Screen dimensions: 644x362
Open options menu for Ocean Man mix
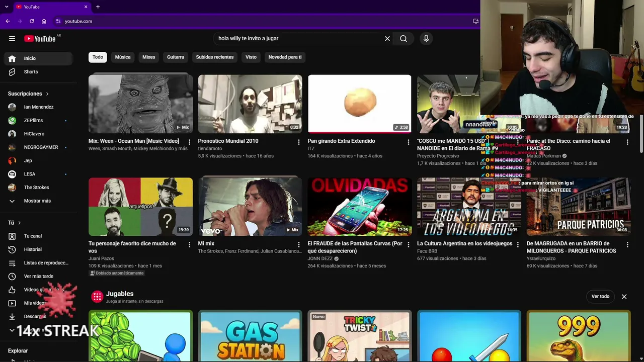click(189, 142)
